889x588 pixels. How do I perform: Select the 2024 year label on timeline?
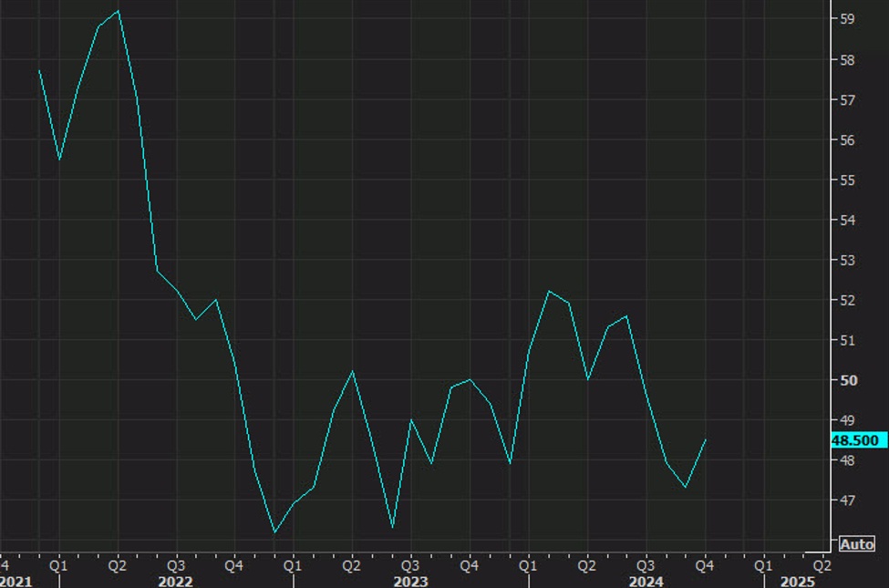pos(646,578)
